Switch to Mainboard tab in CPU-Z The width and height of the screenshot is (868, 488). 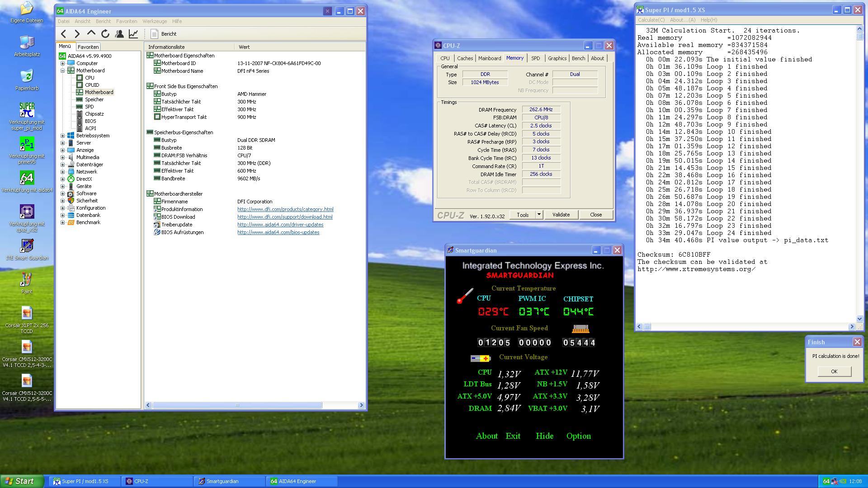point(490,58)
